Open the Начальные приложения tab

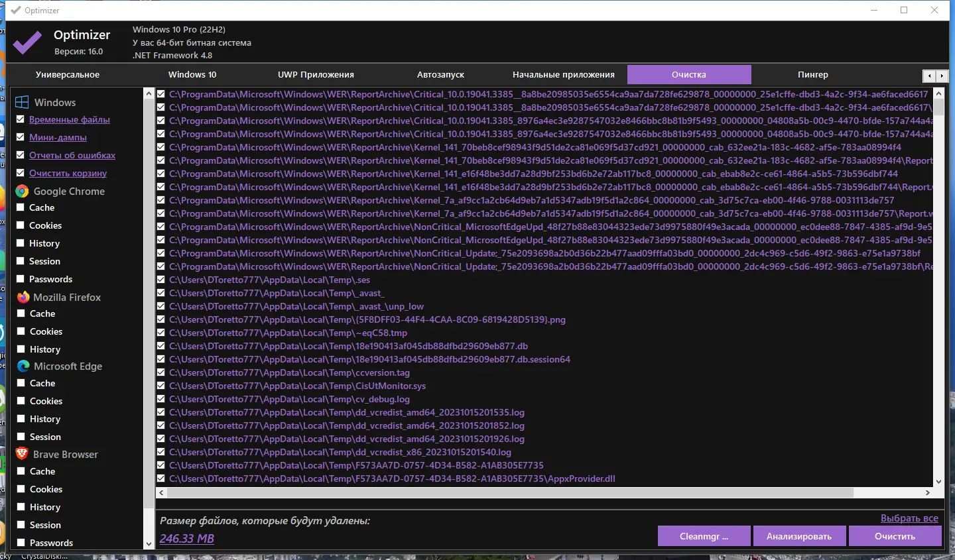[x=564, y=74]
